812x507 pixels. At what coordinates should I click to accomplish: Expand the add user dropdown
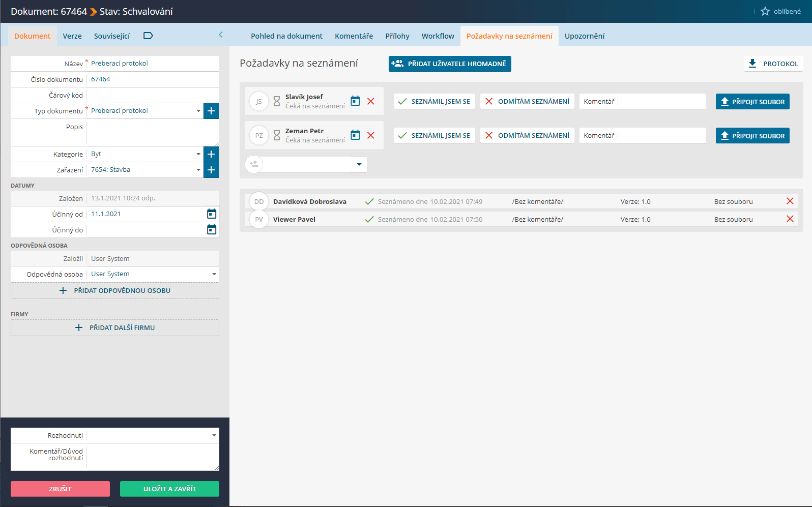point(359,164)
